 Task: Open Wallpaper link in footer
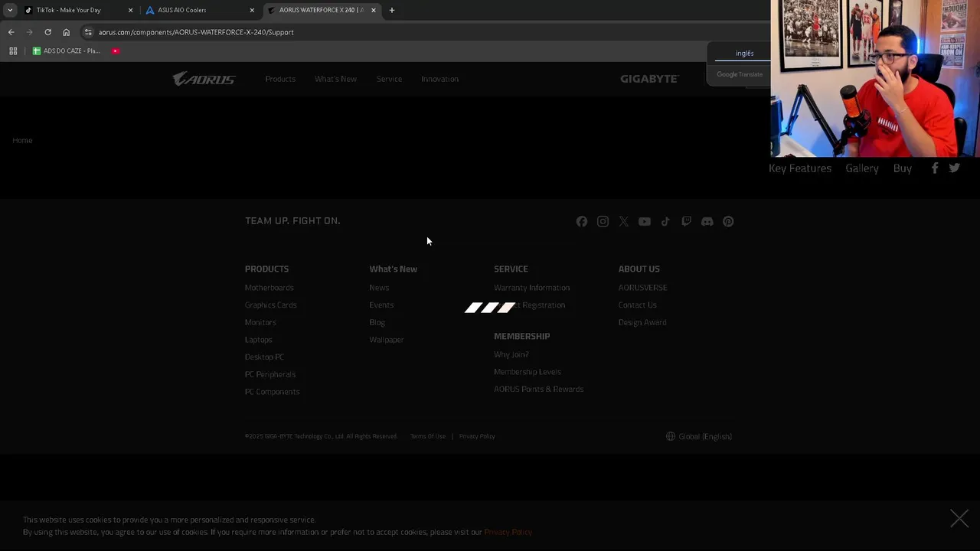387,340
